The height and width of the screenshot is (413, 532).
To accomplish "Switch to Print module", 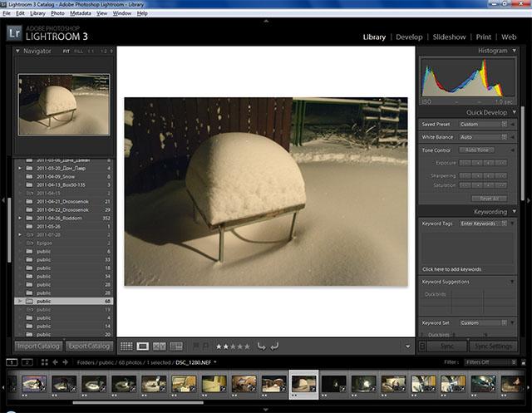I will (x=483, y=37).
